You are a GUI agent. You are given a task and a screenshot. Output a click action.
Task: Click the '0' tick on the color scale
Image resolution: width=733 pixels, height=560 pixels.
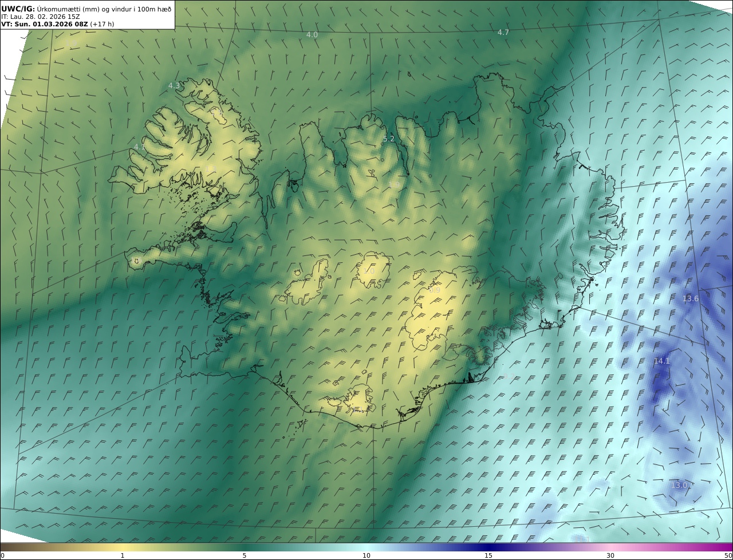pos(2,555)
